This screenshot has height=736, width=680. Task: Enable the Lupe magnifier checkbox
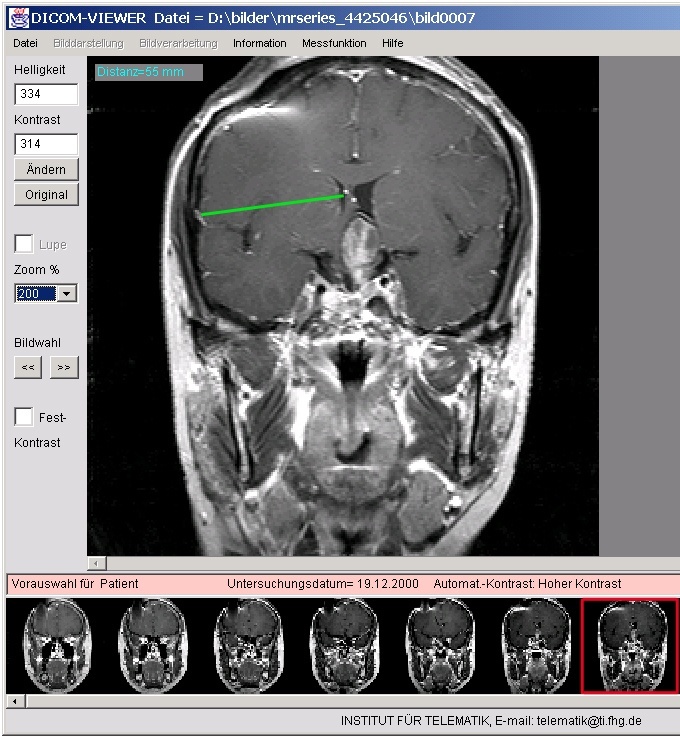tap(24, 244)
